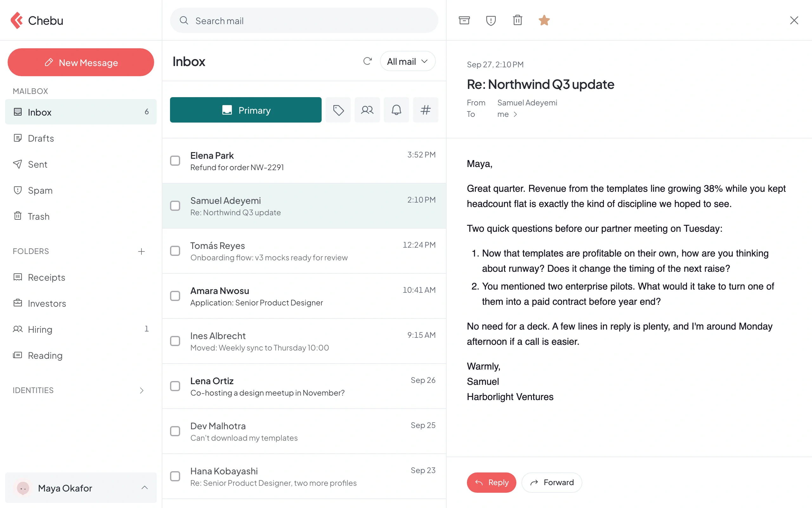Tick the Ines Albrecht email checkbox
The height and width of the screenshot is (508, 812).
[175, 341]
